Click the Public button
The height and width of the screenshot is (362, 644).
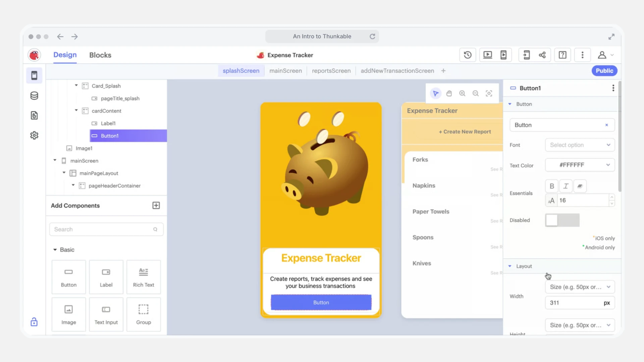click(604, 71)
